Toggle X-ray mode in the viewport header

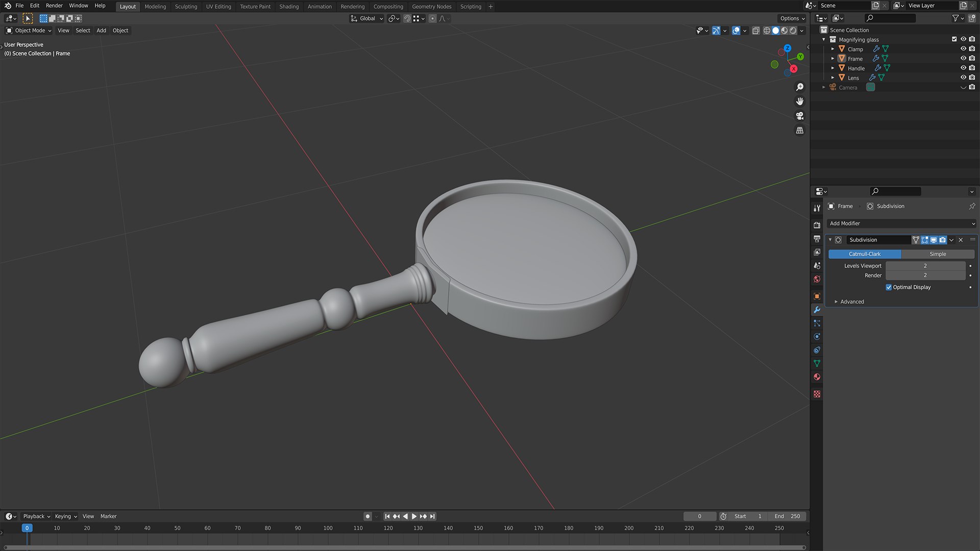[756, 31]
